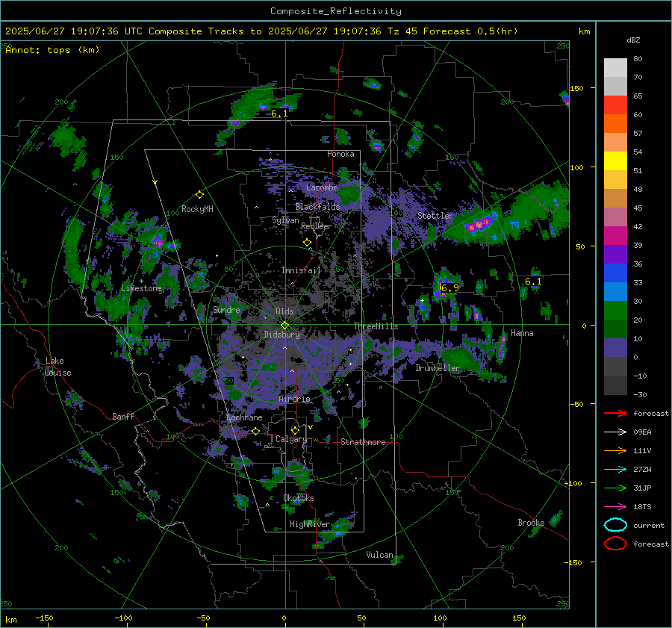
Task: Click the Strathmore city label
Action: coord(363,442)
